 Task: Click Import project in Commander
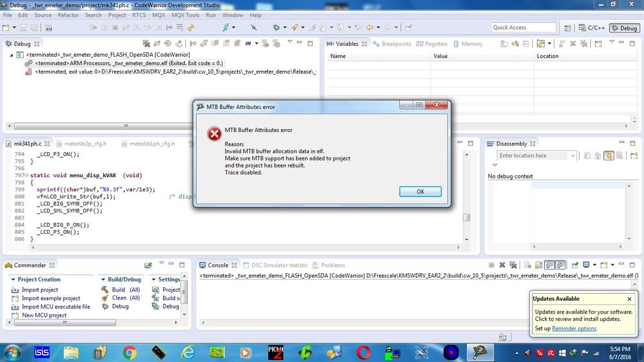(x=39, y=290)
